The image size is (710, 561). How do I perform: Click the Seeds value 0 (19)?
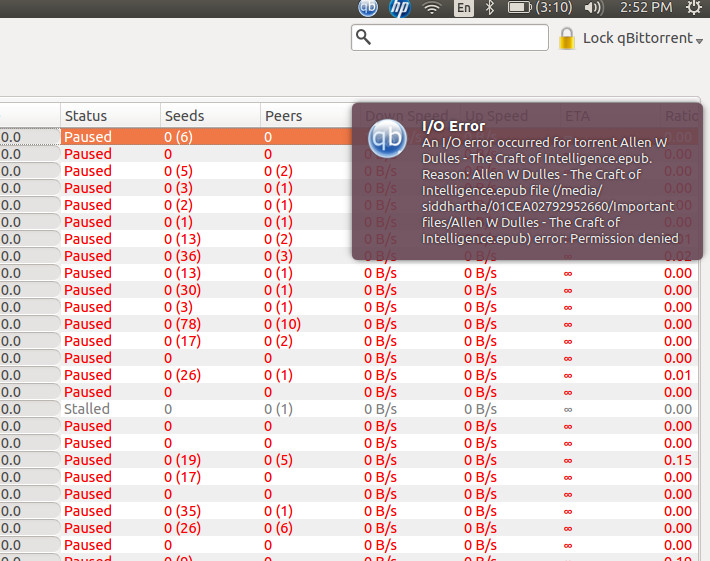coord(182,460)
